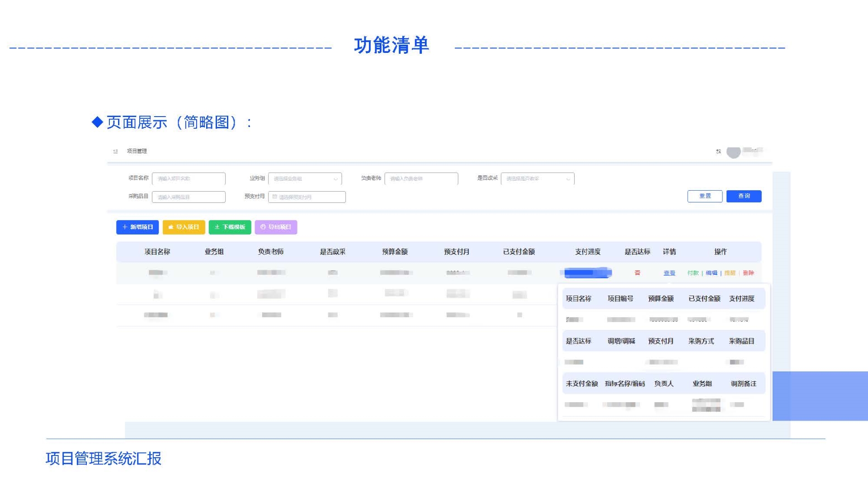Click the 项目管理 breadcrumb tab
The image size is (868, 488).
click(x=137, y=151)
